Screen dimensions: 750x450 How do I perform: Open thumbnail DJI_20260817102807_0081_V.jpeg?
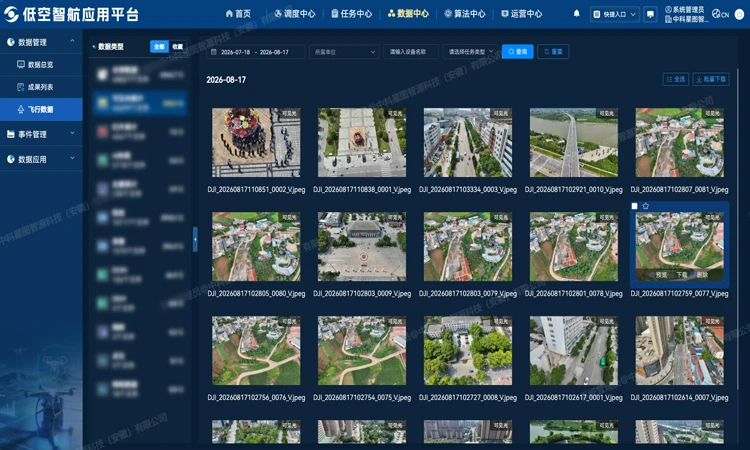[680, 143]
